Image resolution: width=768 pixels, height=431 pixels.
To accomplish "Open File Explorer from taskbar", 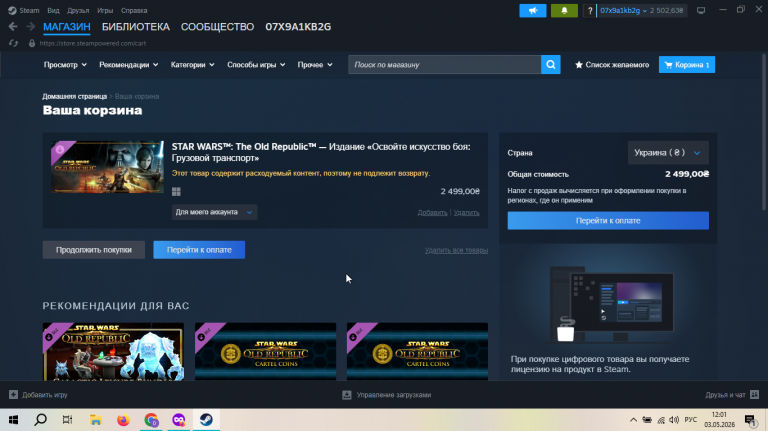I will tap(96, 420).
